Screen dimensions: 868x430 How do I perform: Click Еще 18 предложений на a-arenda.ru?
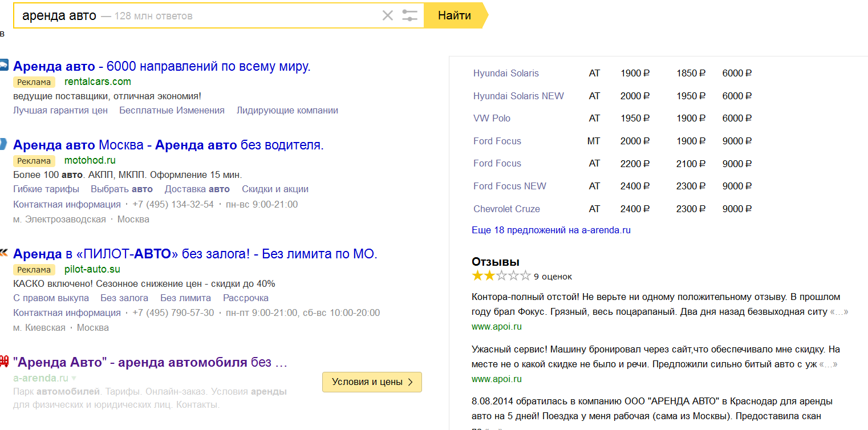tap(551, 230)
